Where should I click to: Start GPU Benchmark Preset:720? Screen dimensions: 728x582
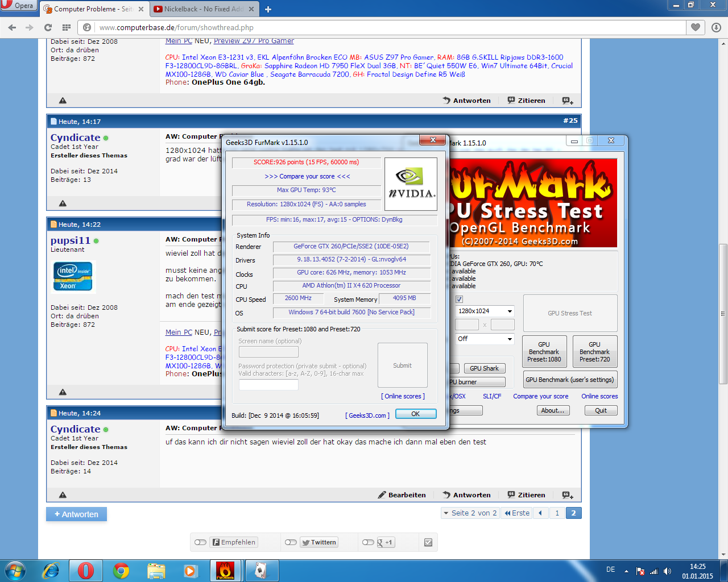pyautogui.click(x=595, y=352)
